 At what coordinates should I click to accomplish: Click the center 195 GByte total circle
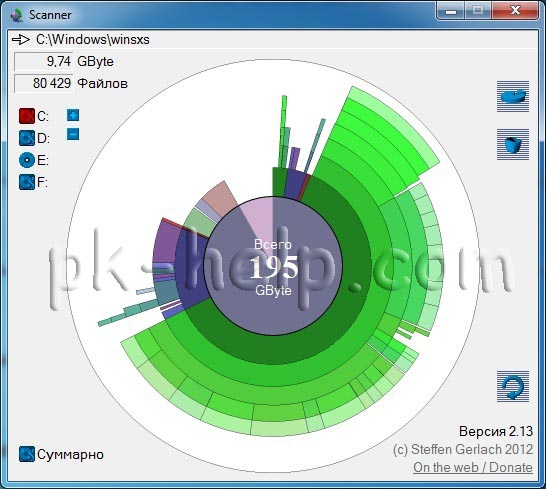[x=273, y=266]
